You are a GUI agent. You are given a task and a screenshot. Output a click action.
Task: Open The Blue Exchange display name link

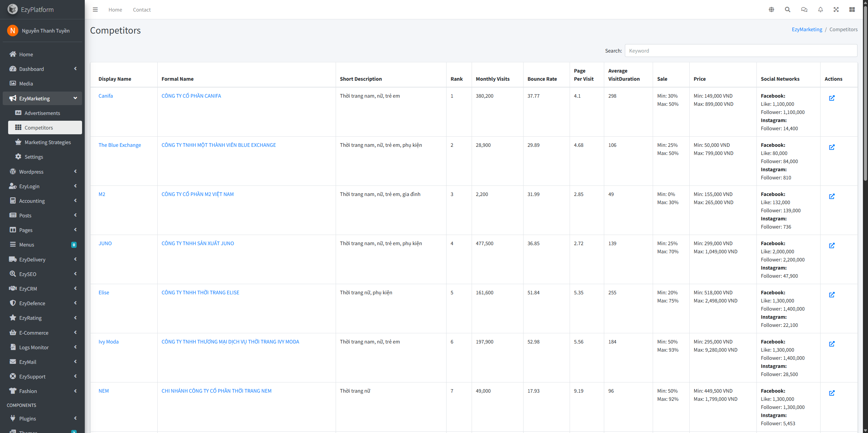120,145
